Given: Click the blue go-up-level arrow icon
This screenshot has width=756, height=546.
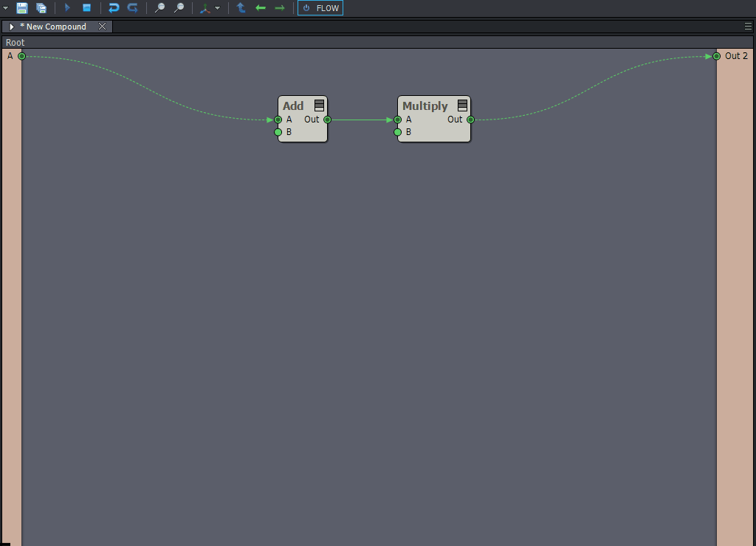Looking at the screenshot, I should coord(241,7).
